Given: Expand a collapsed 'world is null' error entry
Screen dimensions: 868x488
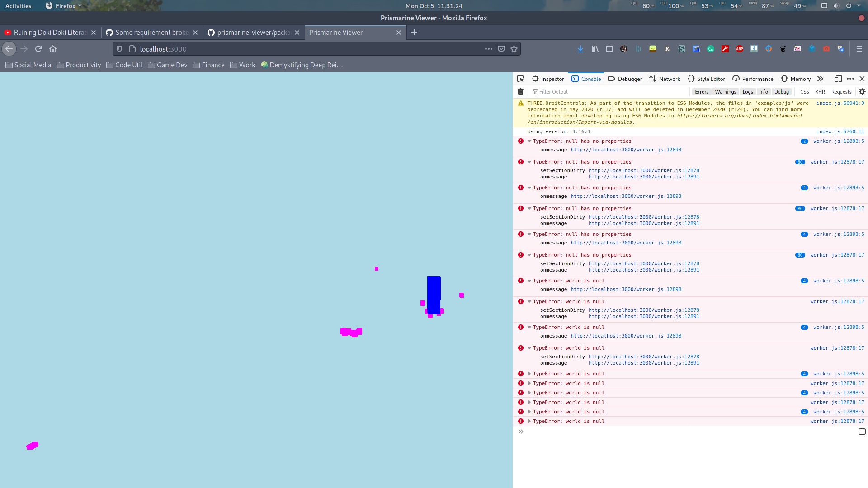Looking at the screenshot, I should (x=529, y=374).
